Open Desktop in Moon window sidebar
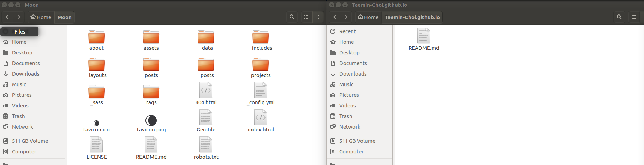644x165 pixels. pos(32,53)
